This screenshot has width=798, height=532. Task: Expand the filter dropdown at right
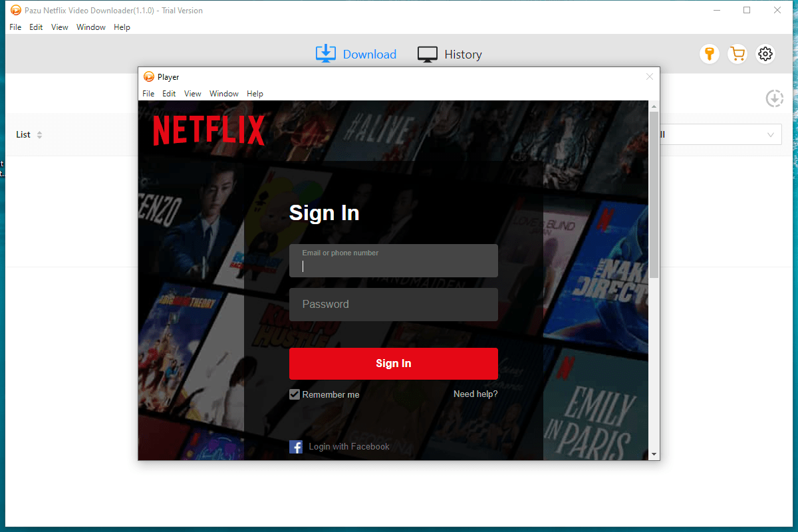tap(770, 134)
